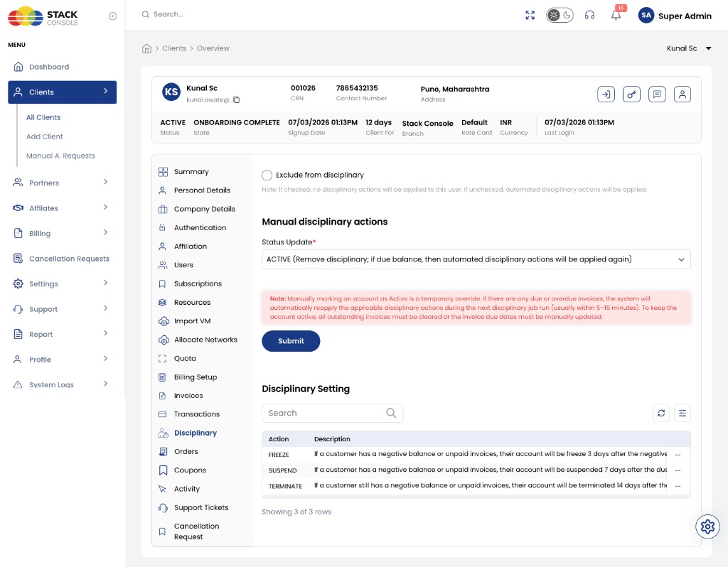
Task: Submit the manual disciplinary action
Action: pos(291,341)
